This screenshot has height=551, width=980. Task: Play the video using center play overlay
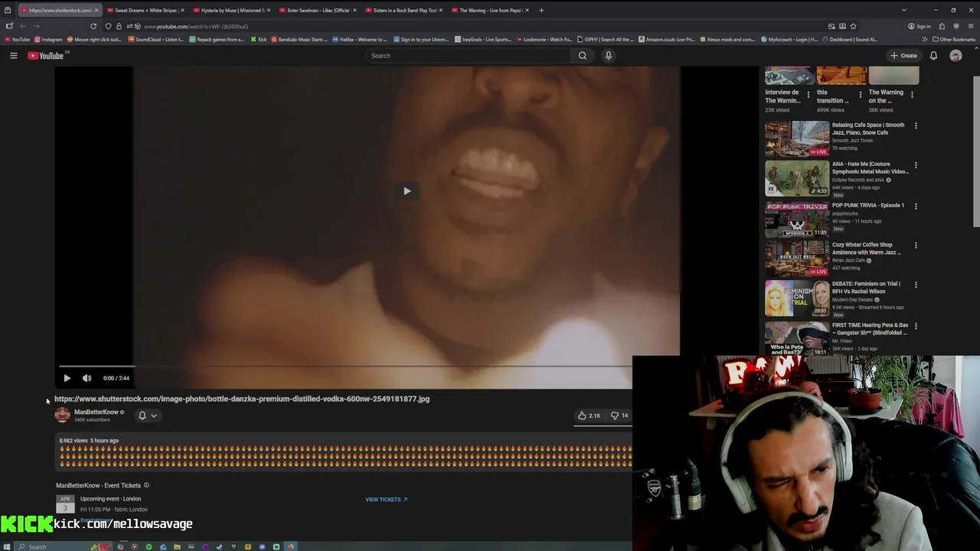click(407, 191)
